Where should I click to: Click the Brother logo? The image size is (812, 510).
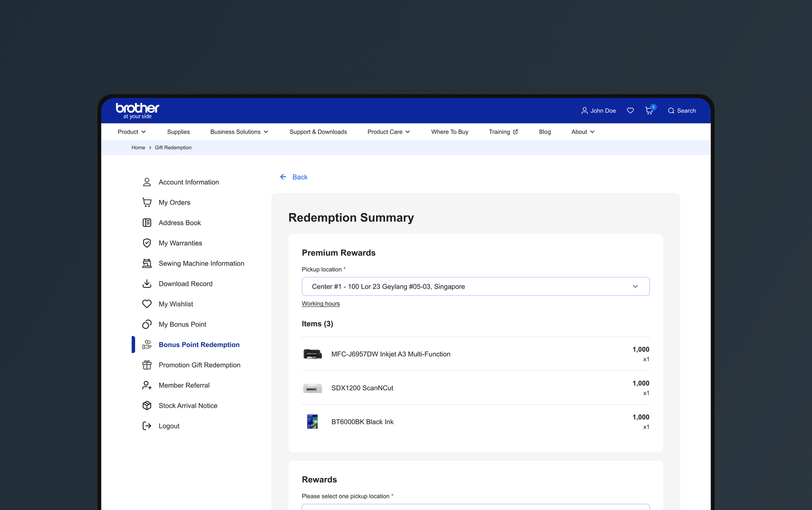pos(137,110)
